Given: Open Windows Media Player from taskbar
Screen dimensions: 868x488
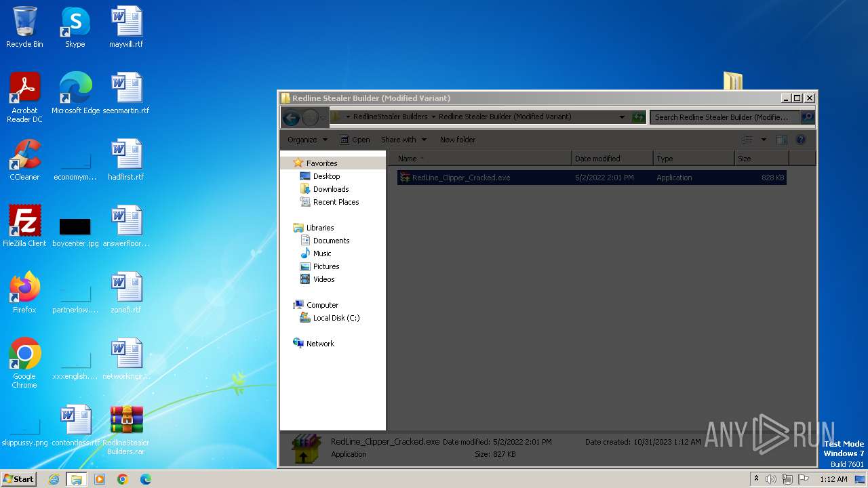Looking at the screenshot, I should (x=100, y=479).
